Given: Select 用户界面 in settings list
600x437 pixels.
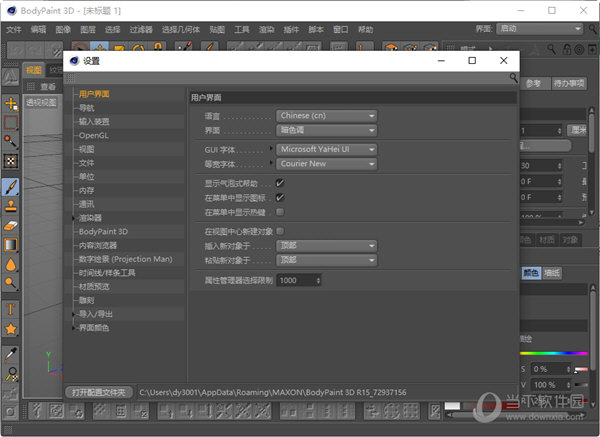Looking at the screenshot, I should pos(94,94).
